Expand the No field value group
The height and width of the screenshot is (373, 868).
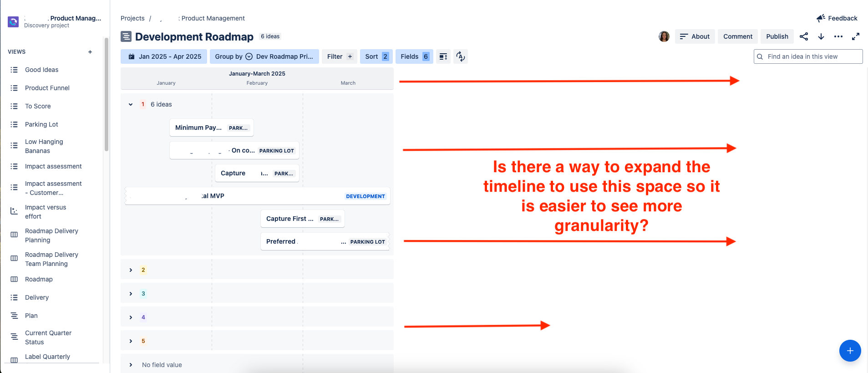pos(131,365)
